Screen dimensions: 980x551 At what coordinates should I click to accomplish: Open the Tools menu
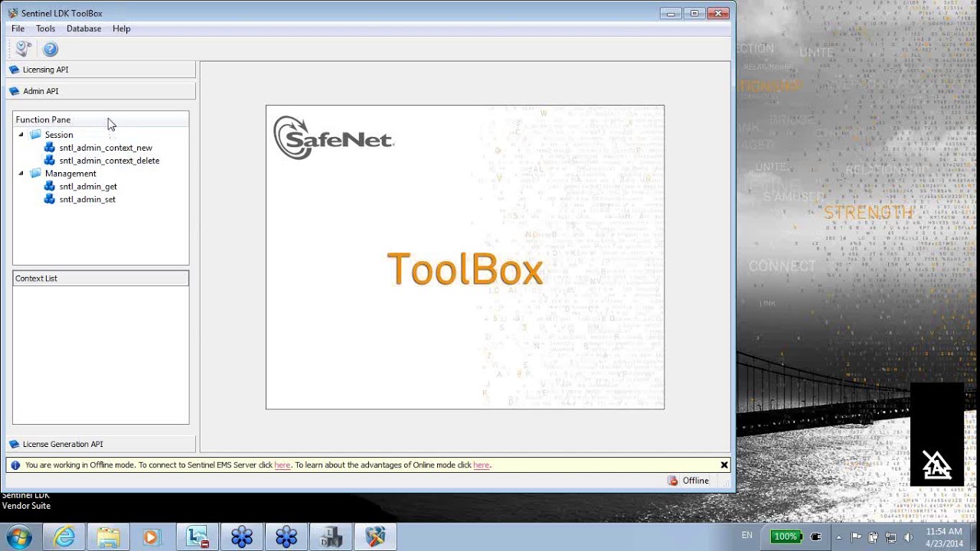(x=45, y=28)
